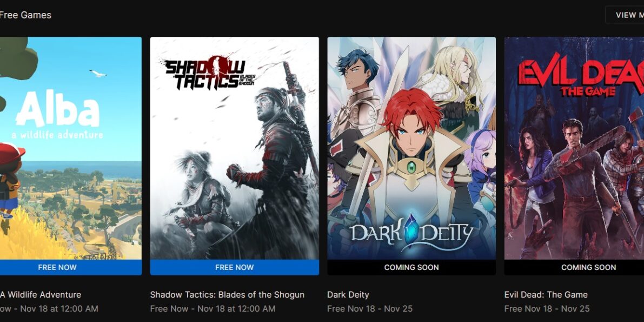Click the View More button

pos(625,15)
